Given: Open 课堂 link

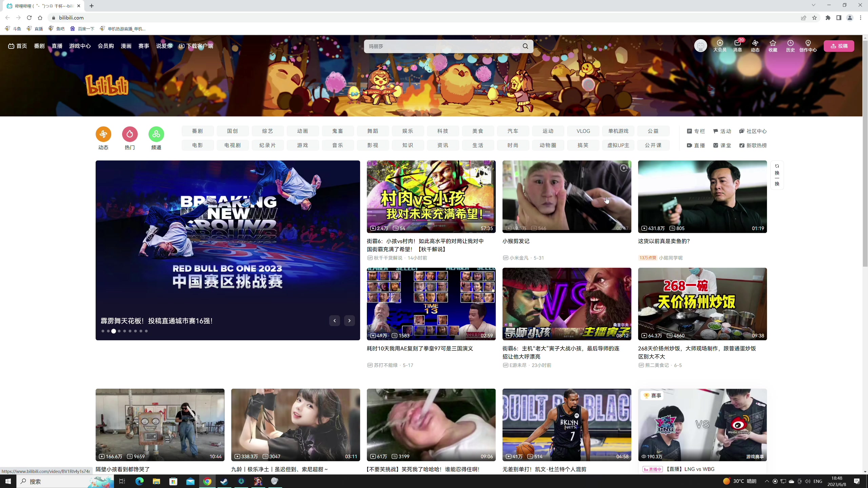Looking at the screenshot, I should pos(722,145).
